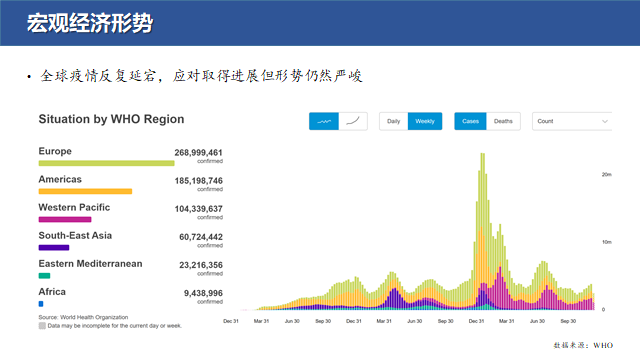Click the green Europe bar
This screenshot has height=360, width=640.
[107, 163]
